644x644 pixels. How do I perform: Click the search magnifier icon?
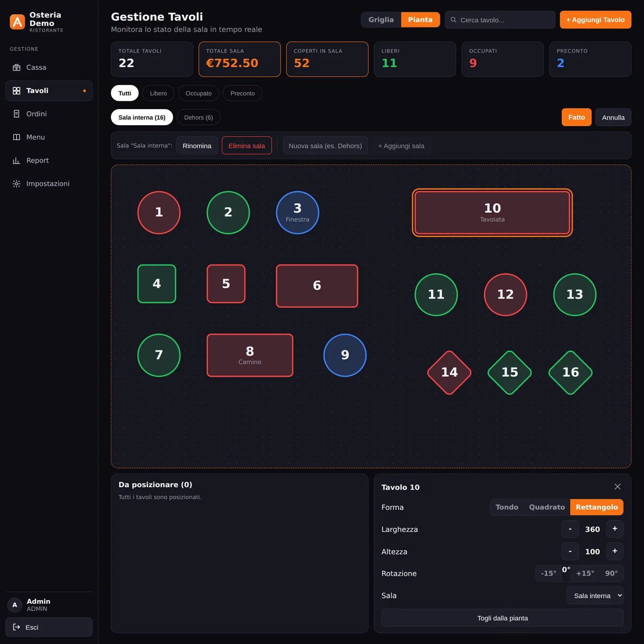(454, 20)
